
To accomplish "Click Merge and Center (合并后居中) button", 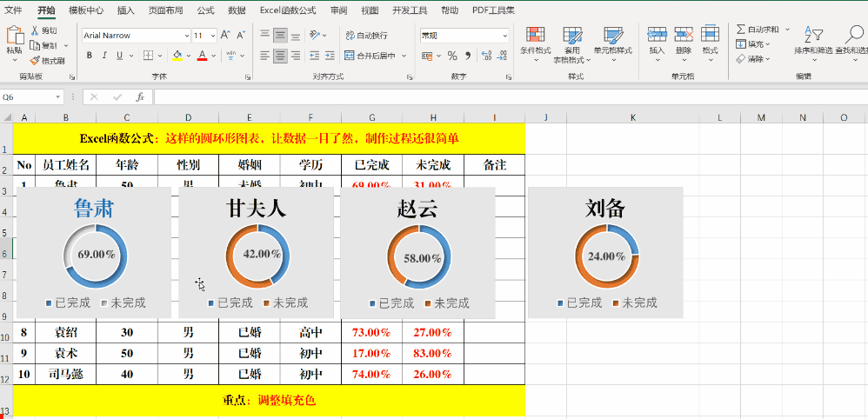I will pyautogui.click(x=370, y=56).
